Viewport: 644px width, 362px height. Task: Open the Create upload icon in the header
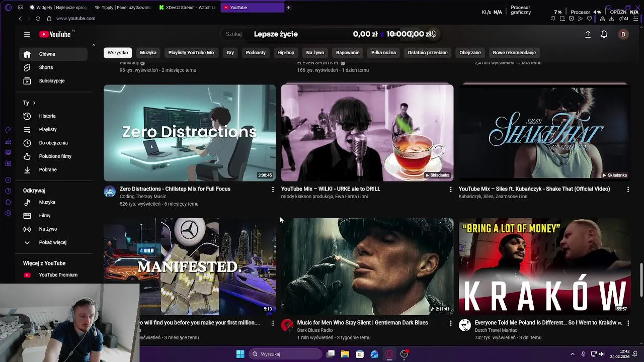pyautogui.click(x=588, y=34)
